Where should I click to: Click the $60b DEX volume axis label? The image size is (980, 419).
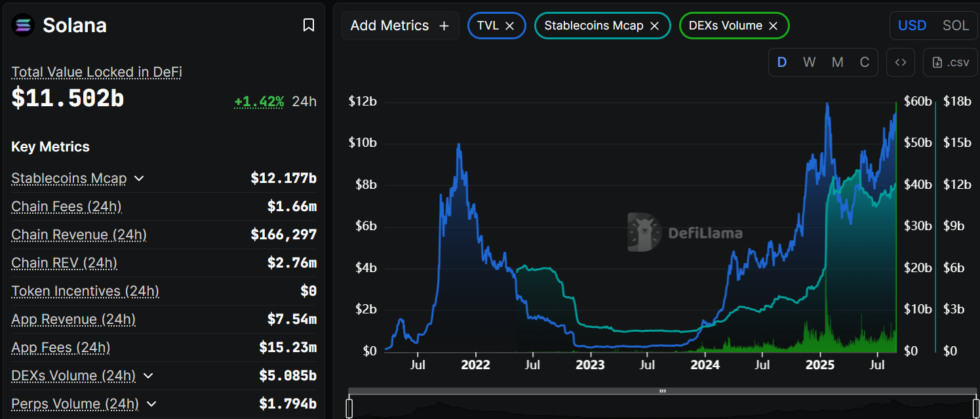(918, 102)
